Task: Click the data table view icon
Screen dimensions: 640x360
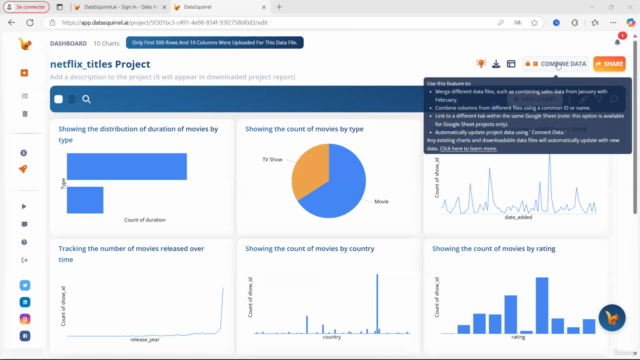Action: pyautogui.click(x=511, y=64)
